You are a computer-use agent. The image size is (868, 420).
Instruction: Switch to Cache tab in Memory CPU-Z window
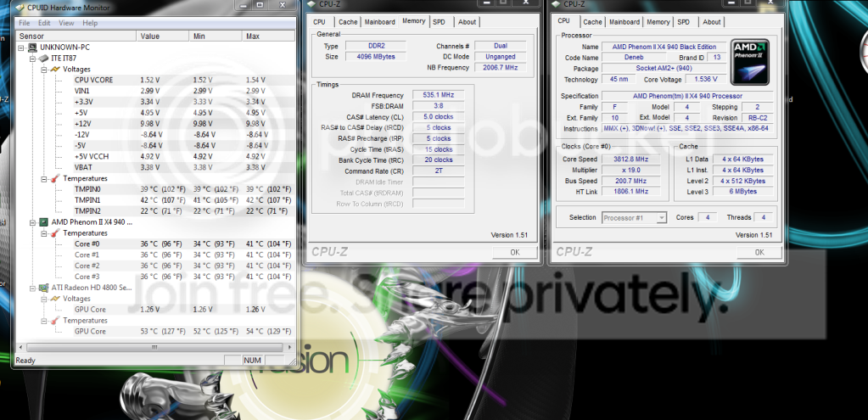348,22
